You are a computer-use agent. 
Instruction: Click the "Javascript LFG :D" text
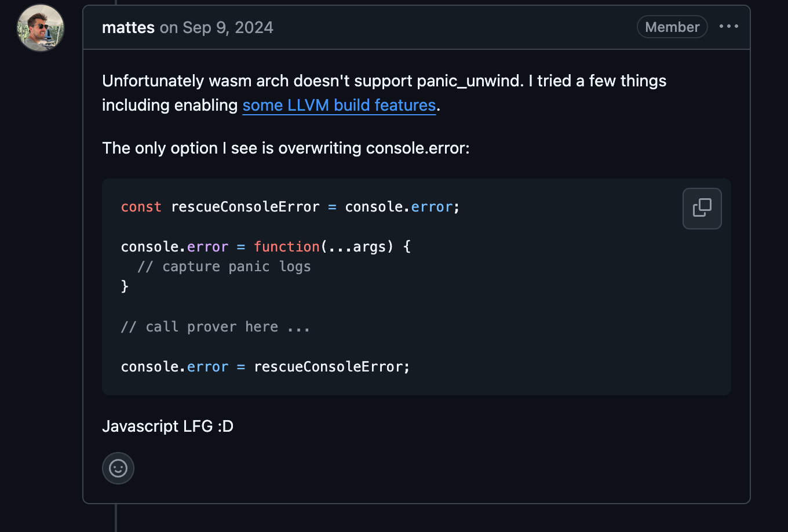pos(167,427)
